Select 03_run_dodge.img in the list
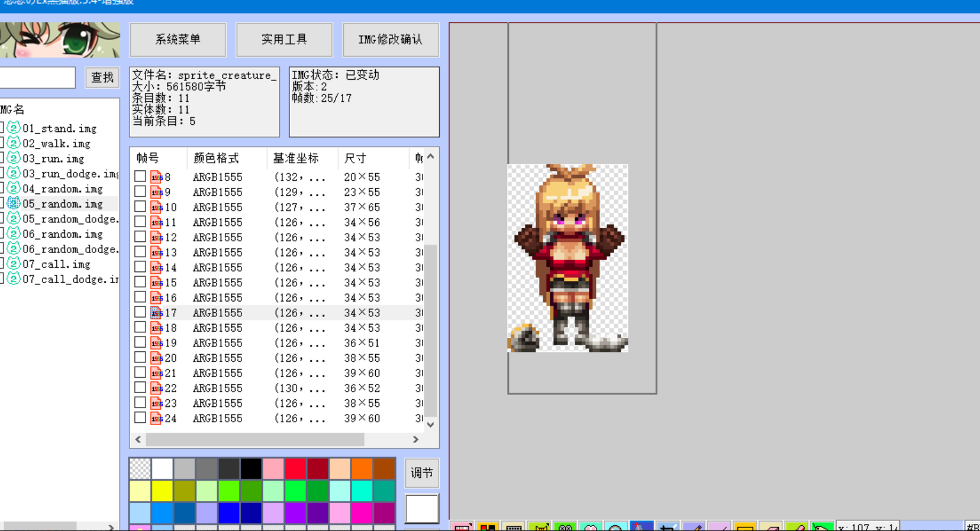Viewport: 980px width, 531px height. tap(70, 173)
